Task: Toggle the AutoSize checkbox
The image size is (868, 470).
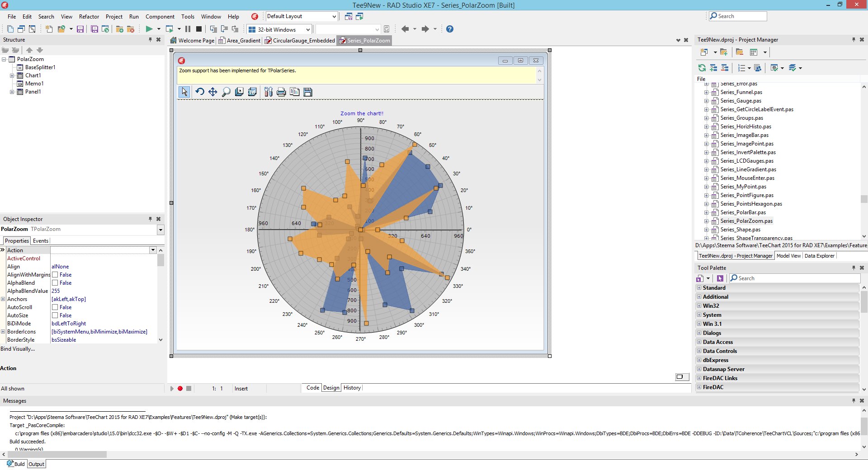Action: coord(55,315)
